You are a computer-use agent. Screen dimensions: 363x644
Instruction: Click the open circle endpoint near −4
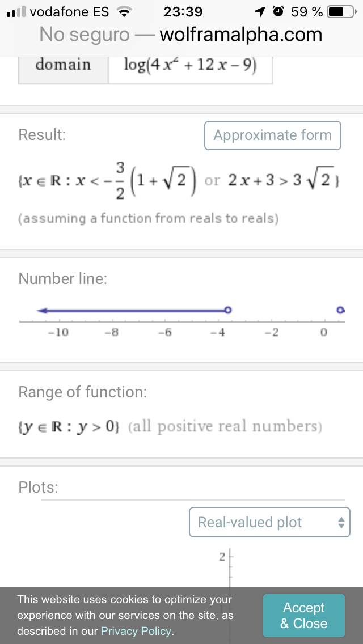(x=228, y=310)
